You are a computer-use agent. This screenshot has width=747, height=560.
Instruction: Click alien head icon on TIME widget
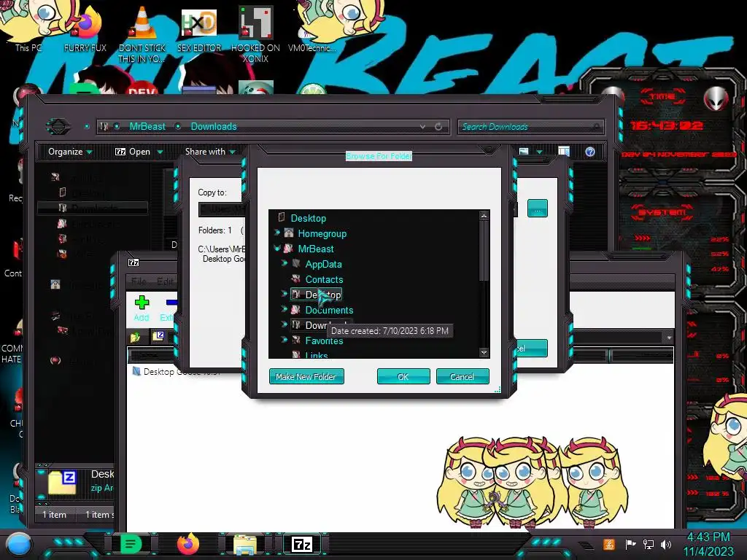pos(716,99)
